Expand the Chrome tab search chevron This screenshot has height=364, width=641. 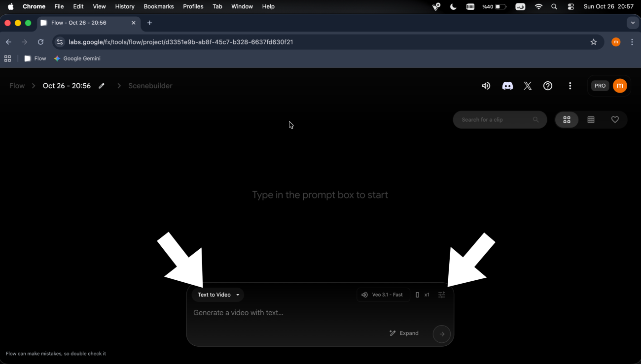pos(633,23)
